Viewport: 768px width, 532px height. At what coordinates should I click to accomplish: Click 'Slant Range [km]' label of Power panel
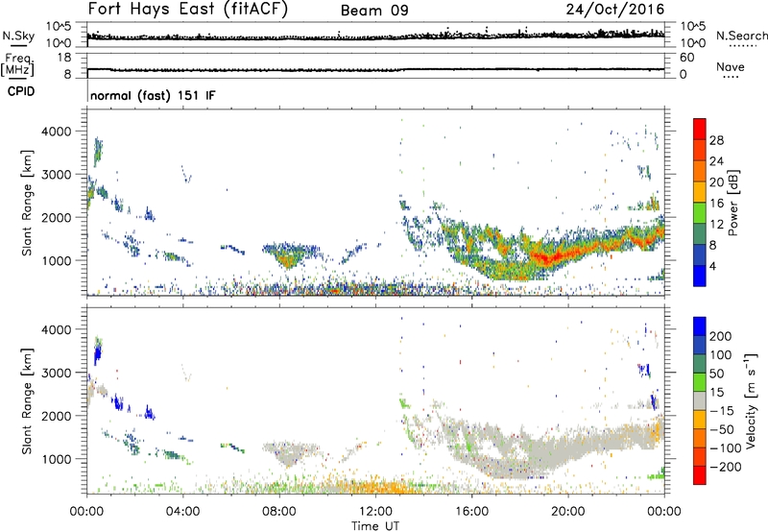coord(27,203)
